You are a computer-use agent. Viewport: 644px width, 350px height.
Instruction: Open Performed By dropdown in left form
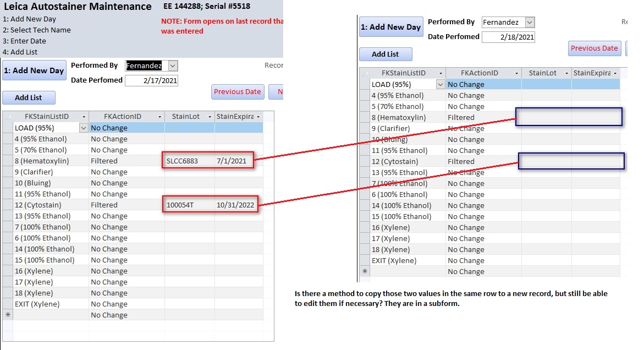pyautogui.click(x=173, y=65)
